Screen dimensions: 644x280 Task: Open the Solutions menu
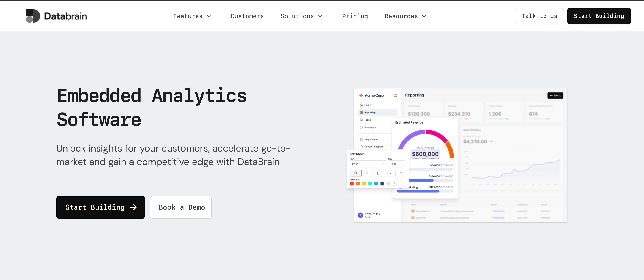pos(301,16)
